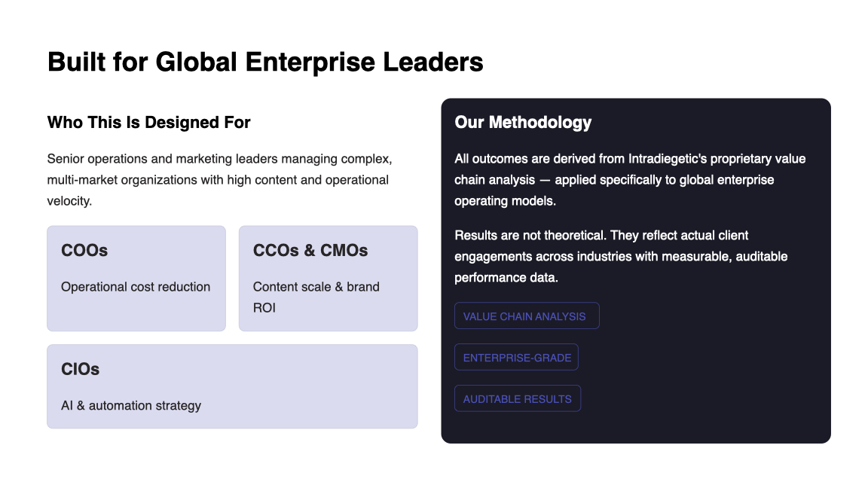Click the "Operational cost reduction" text
This screenshot has height=488, width=868.
136,287
